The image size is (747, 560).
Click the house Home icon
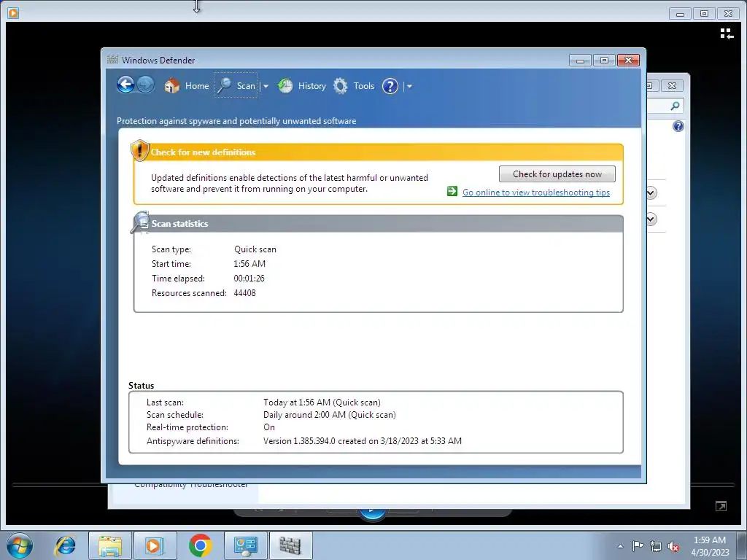click(x=171, y=86)
